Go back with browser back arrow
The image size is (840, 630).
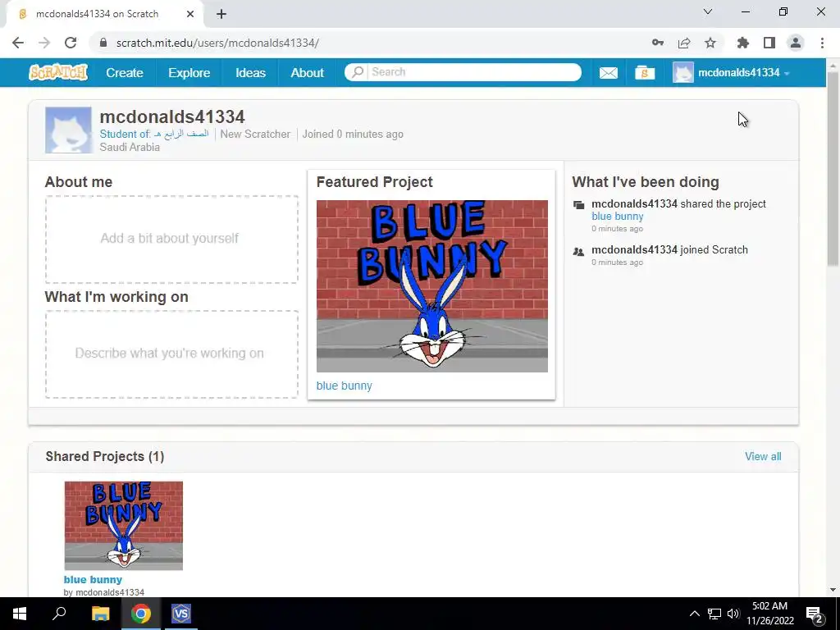tap(18, 43)
